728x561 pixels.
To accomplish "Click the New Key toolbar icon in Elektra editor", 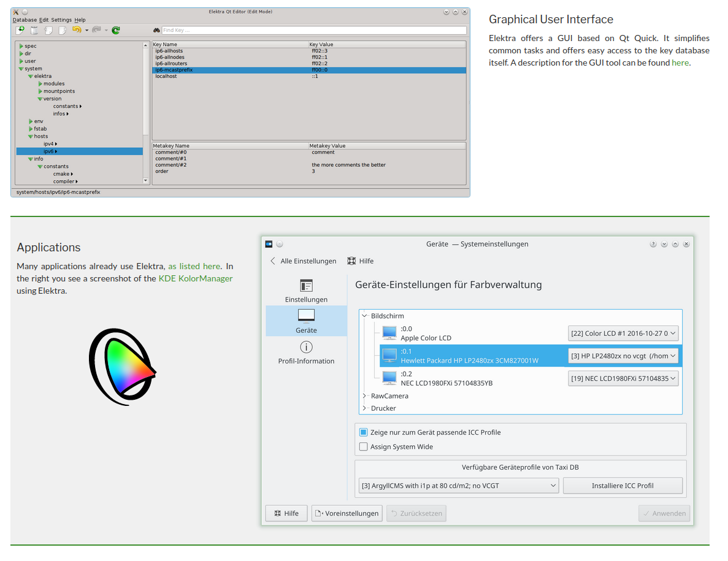I will click(x=20, y=30).
